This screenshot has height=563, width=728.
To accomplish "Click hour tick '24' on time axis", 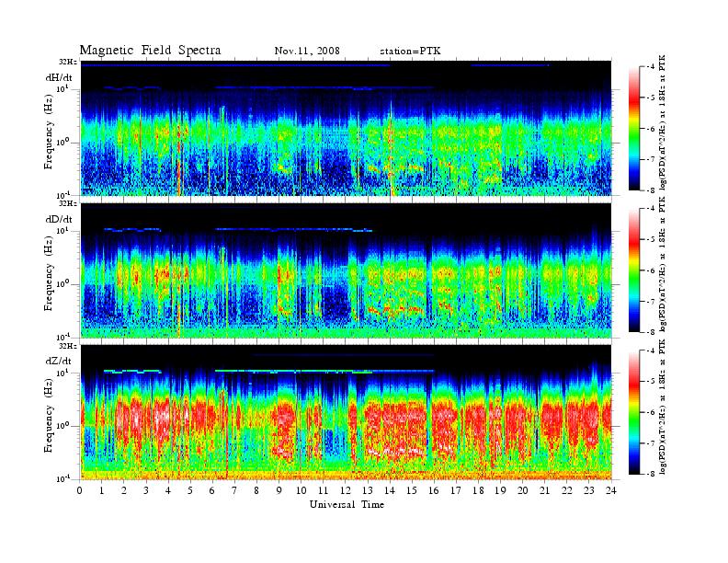I will pos(611,490).
